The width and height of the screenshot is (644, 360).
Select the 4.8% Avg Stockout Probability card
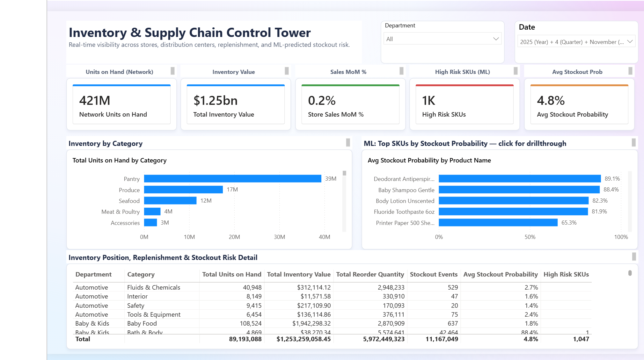pos(579,104)
